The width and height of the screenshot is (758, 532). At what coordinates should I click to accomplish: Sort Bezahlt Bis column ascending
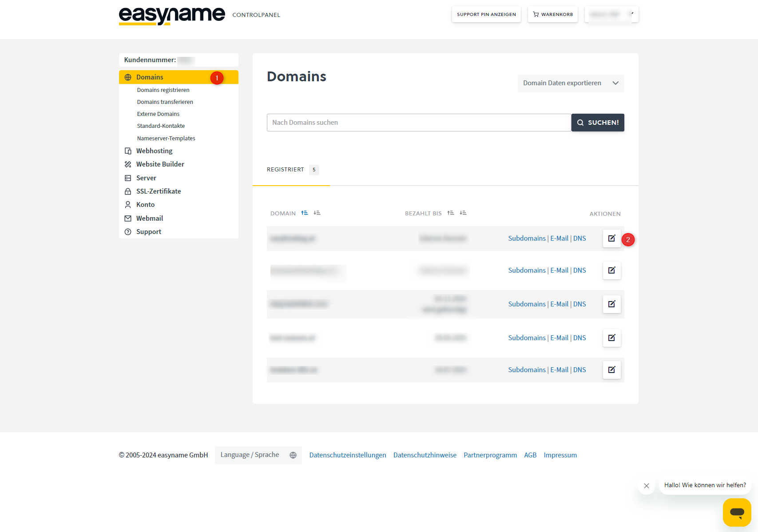tap(451, 213)
